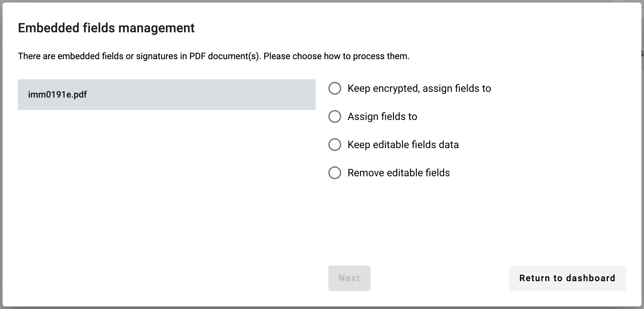The image size is (644, 309).
Task: Choose the "Assign fields to" radio button
Action: tap(335, 116)
